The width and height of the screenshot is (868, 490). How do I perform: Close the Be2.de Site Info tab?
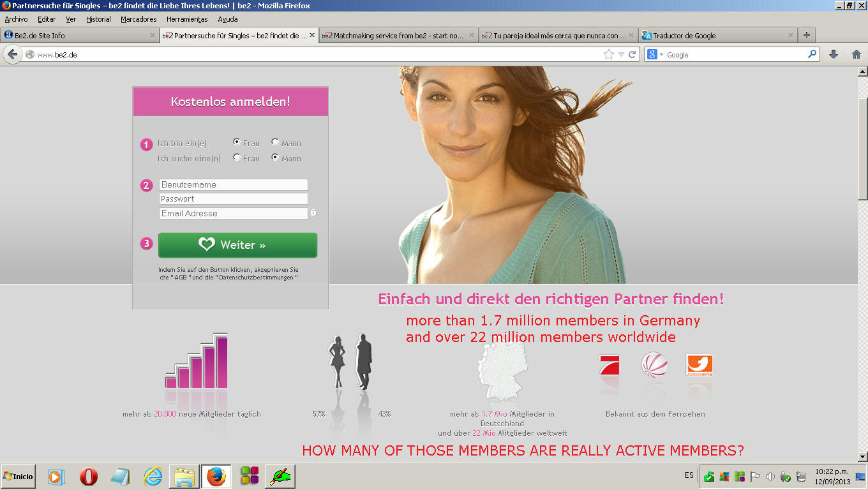tap(153, 36)
